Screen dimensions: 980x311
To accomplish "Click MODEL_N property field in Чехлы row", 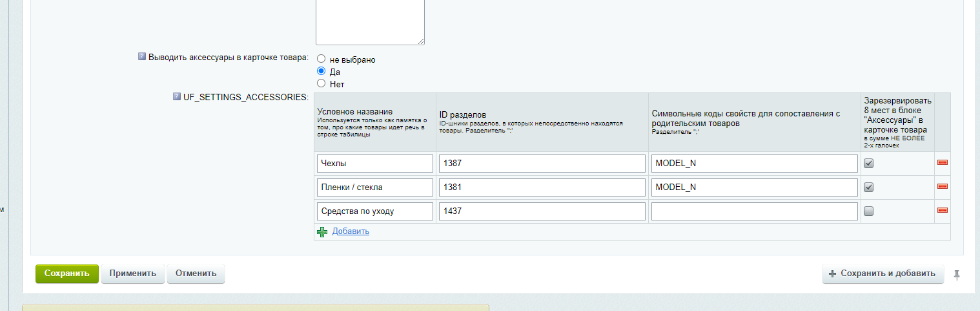I will pos(755,164).
